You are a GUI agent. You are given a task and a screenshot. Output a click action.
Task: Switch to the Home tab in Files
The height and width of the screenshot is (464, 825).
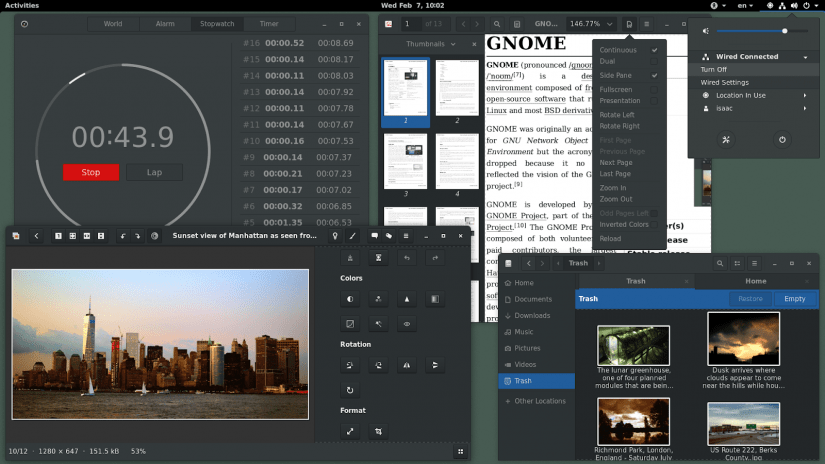[755, 282]
